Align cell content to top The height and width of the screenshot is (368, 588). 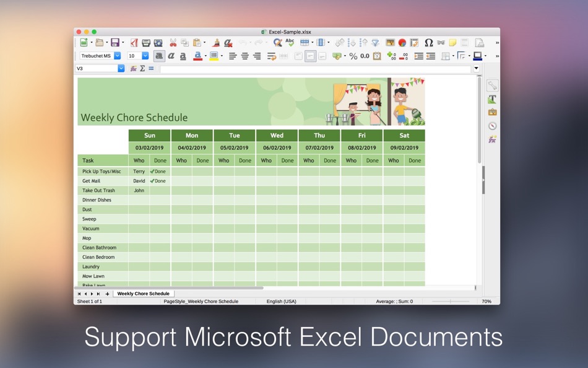point(298,56)
